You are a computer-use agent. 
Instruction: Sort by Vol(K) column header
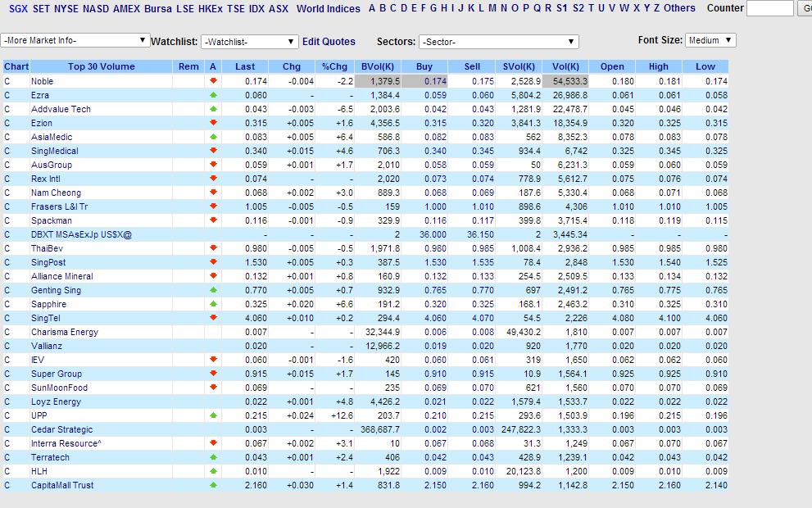[565, 66]
